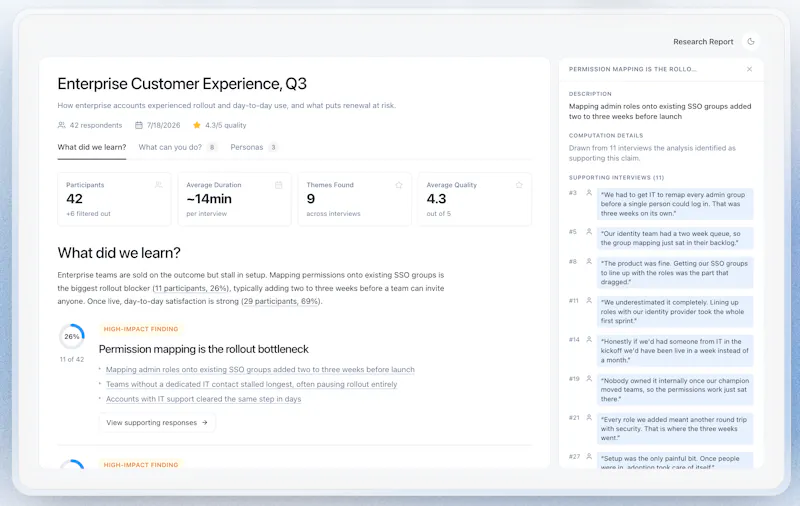Click badge 3 on Personas tab
Viewport: 800px width, 506px height.
point(273,147)
